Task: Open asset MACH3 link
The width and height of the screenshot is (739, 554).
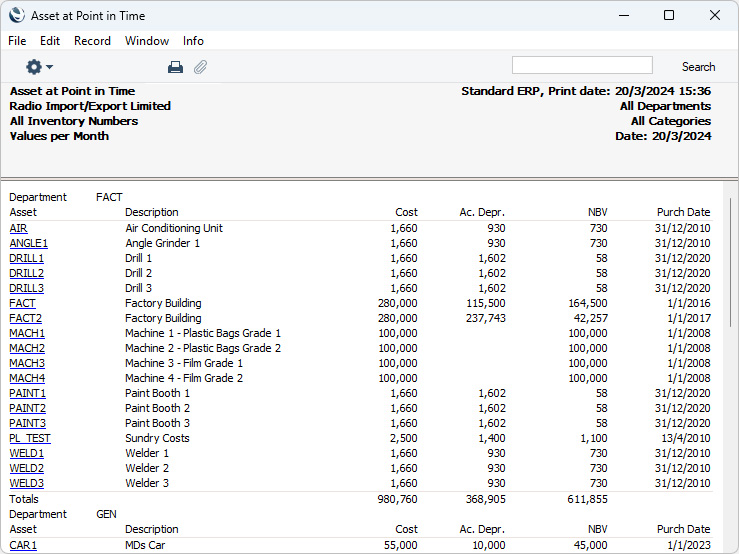Action: [27, 364]
